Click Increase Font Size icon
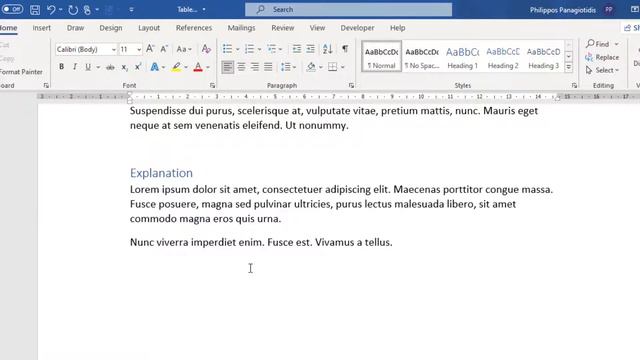This screenshot has width=640, height=360. pos(150,49)
